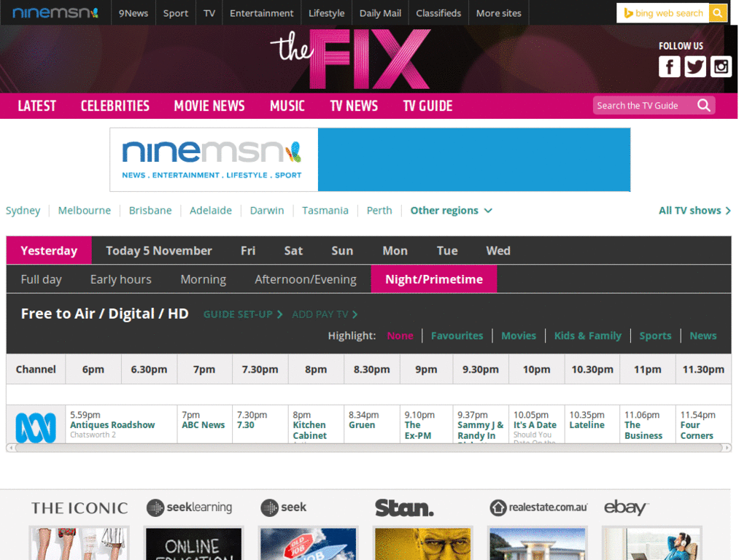This screenshot has height=560, width=747.
Task: Highlight Movies in the guide
Action: (x=519, y=335)
